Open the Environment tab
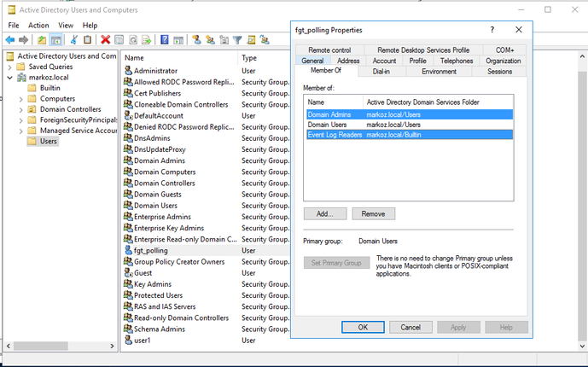Viewport: 588px width, 367px height. (x=439, y=71)
